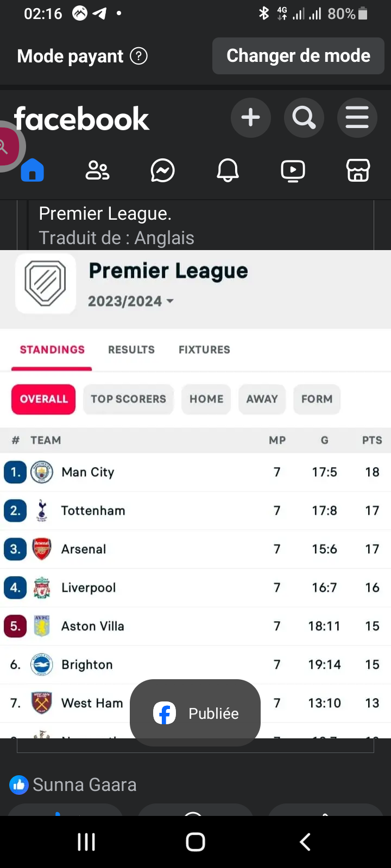The width and height of the screenshot is (391, 868).
Task: Go to Facebook home feed icon
Action: (33, 171)
